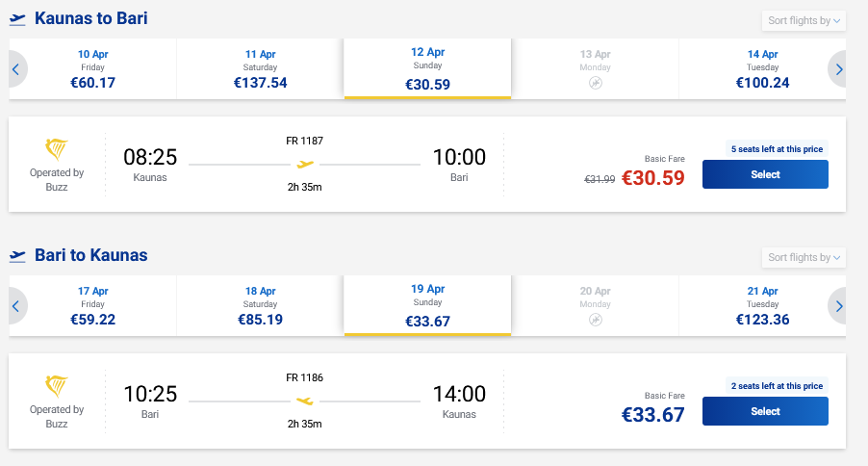Click the departing plane icon beside Kaunas to Bari
Image resolution: width=868 pixels, height=466 pixels.
(x=17, y=19)
